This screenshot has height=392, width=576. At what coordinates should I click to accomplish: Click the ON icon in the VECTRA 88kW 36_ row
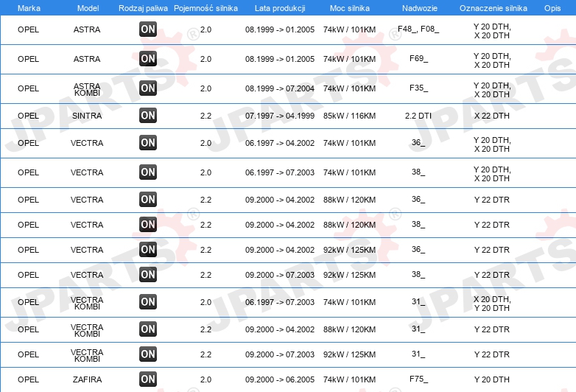click(x=148, y=200)
